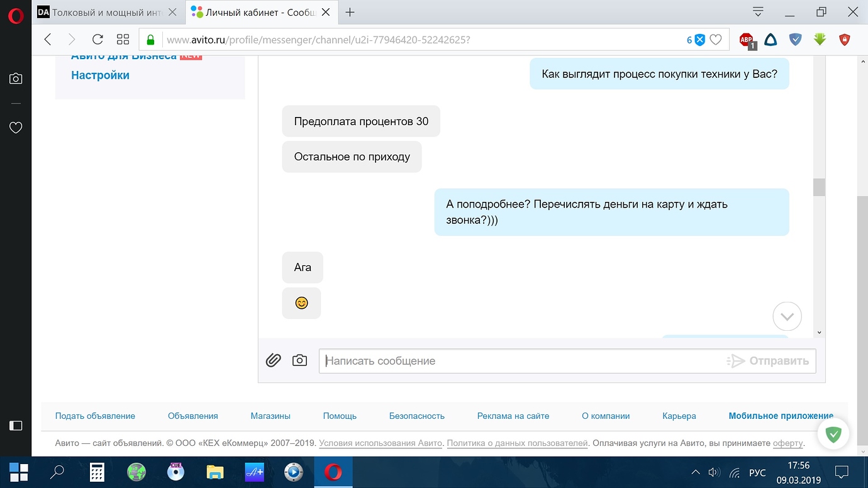Open the Безопасность footer link
The height and width of the screenshot is (488, 868).
416,416
